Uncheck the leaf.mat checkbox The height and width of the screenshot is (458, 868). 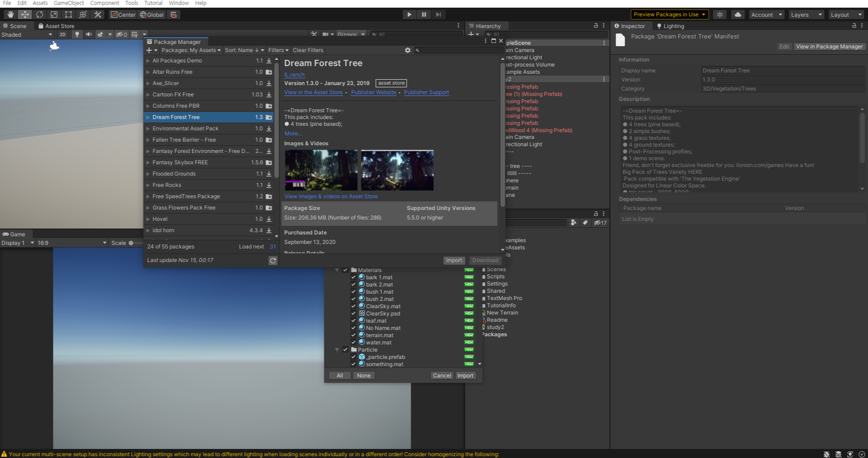[x=354, y=320]
